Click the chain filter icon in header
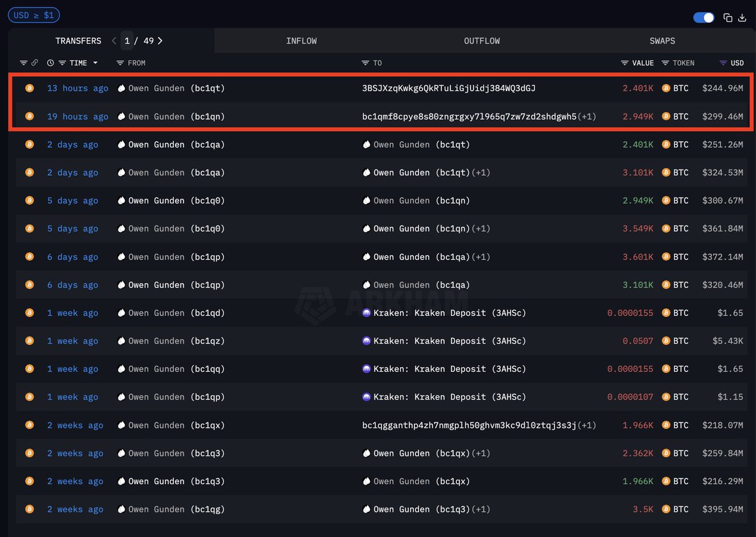Image resolution: width=756 pixels, height=537 pixels. coord(23,63)
